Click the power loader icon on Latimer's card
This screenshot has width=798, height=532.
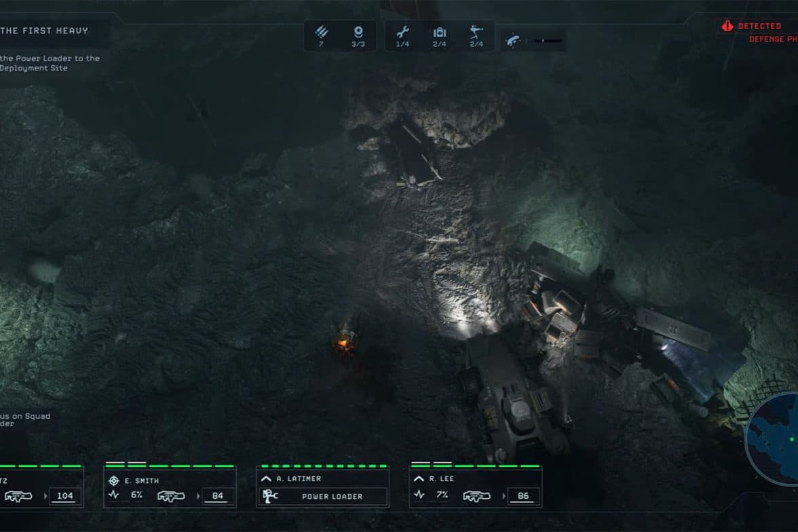tap(270, 496)
